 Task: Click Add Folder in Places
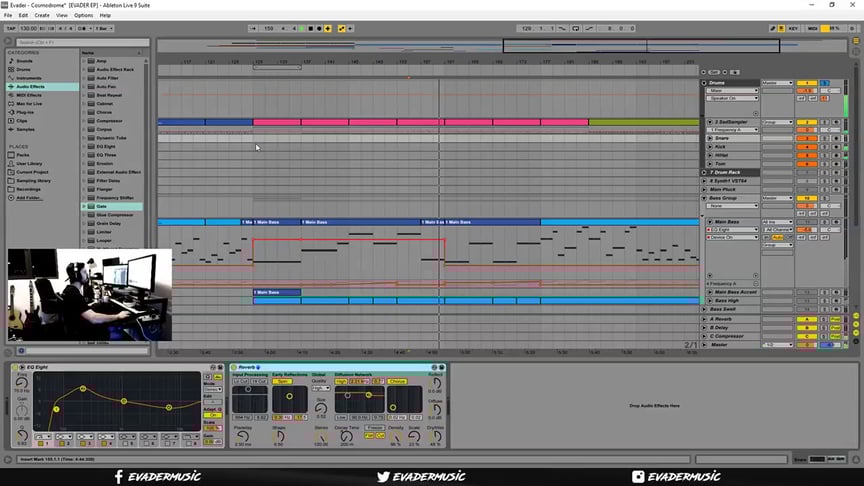point(28,198)
